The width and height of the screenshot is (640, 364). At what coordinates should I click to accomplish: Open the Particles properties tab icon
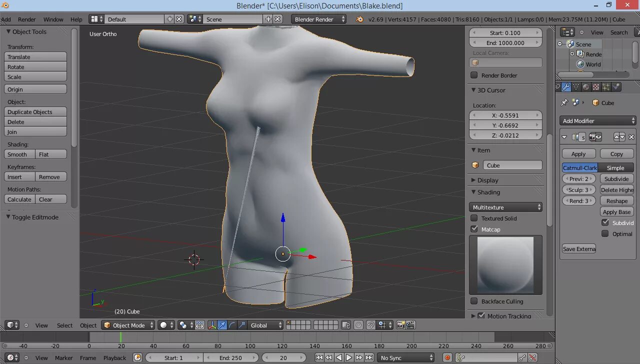pos(606,87)
